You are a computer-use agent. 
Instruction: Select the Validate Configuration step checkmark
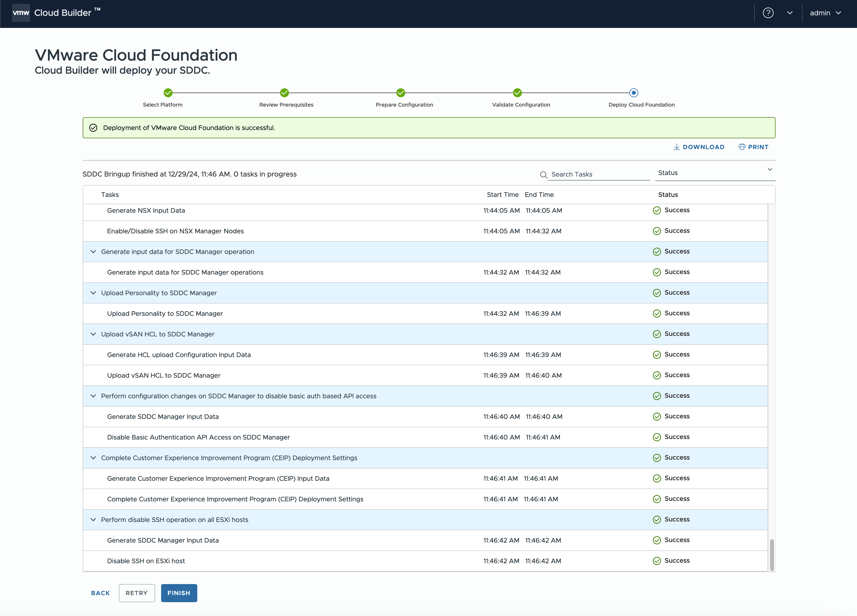coord(517,93)
